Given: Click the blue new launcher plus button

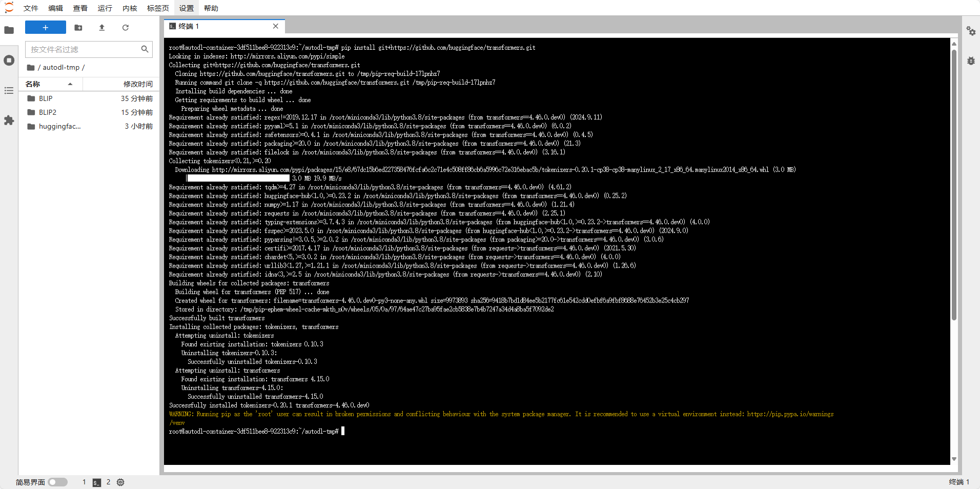Looking at the screenshot, I should (x=46, y=28).
